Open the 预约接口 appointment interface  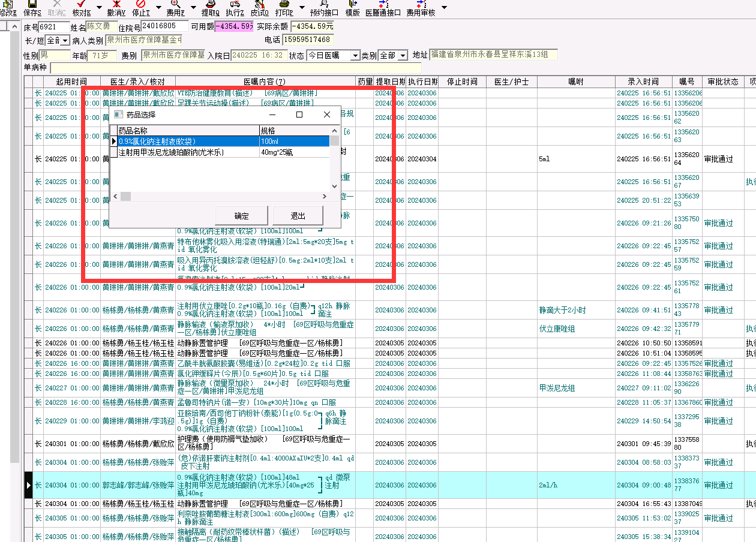[x=324, y=8]
